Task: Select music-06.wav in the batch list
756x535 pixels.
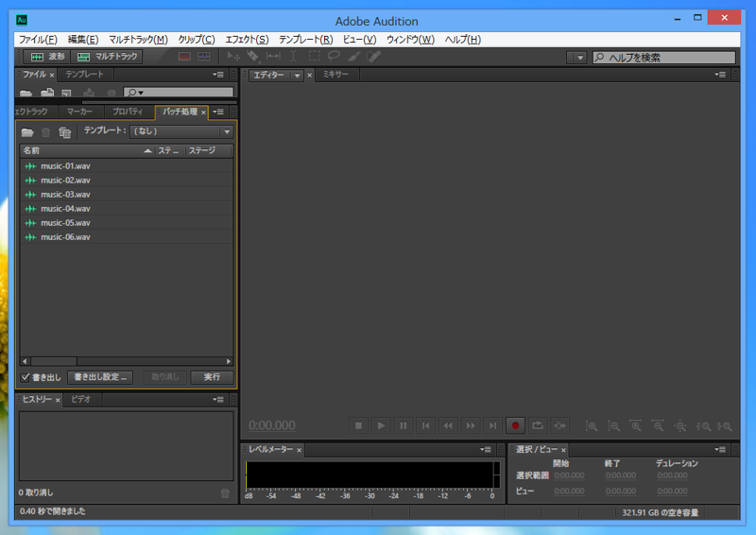Action: (127, 237)
